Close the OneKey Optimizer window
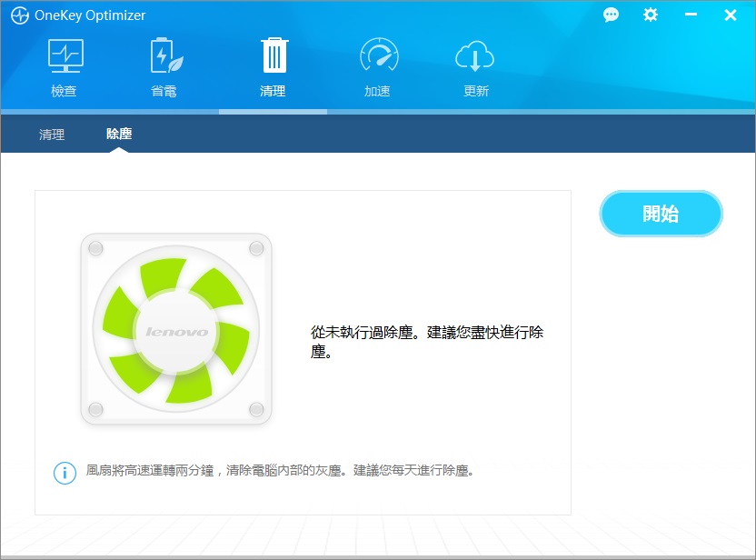 click(731, 15)
